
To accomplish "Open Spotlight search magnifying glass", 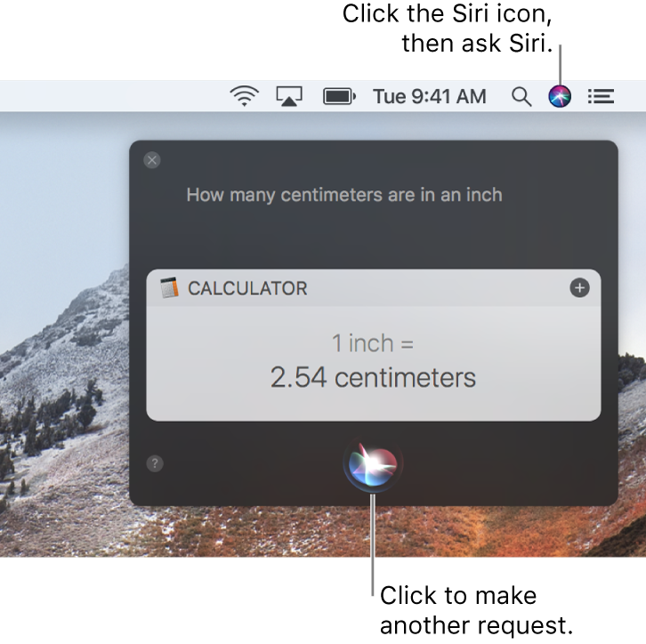I will pyautogui.click(x=521, y=97).
